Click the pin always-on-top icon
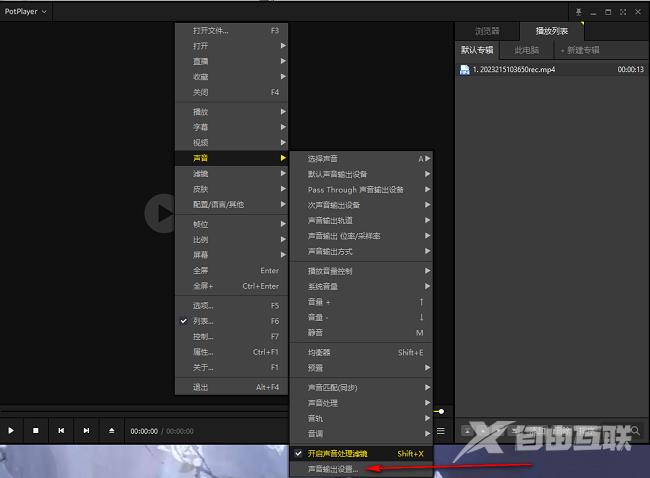The height and width of the screenshot is (478, 650). click(x=577, y=11)
